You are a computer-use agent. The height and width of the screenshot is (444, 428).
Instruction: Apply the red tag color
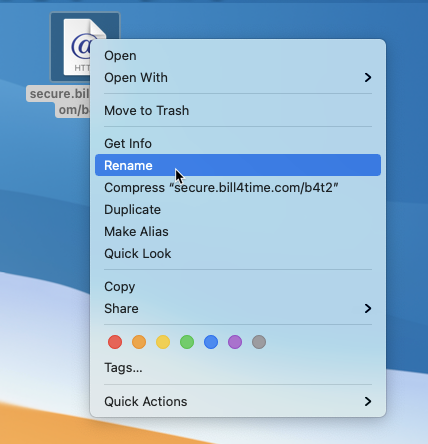click(115, 342)
